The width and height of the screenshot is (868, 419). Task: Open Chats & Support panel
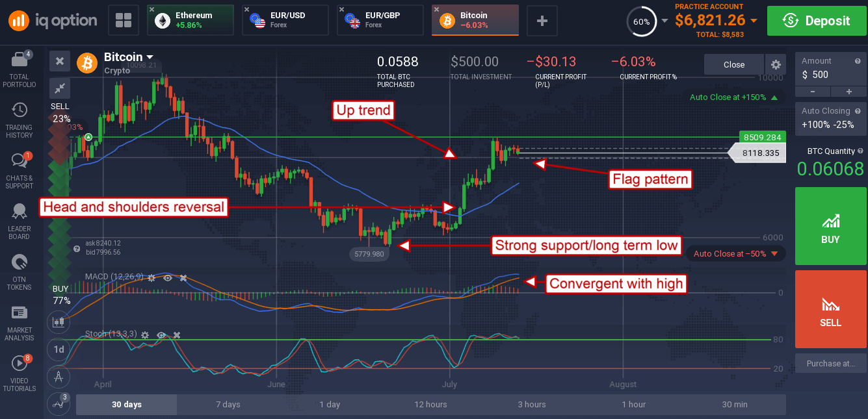(20, 170)
